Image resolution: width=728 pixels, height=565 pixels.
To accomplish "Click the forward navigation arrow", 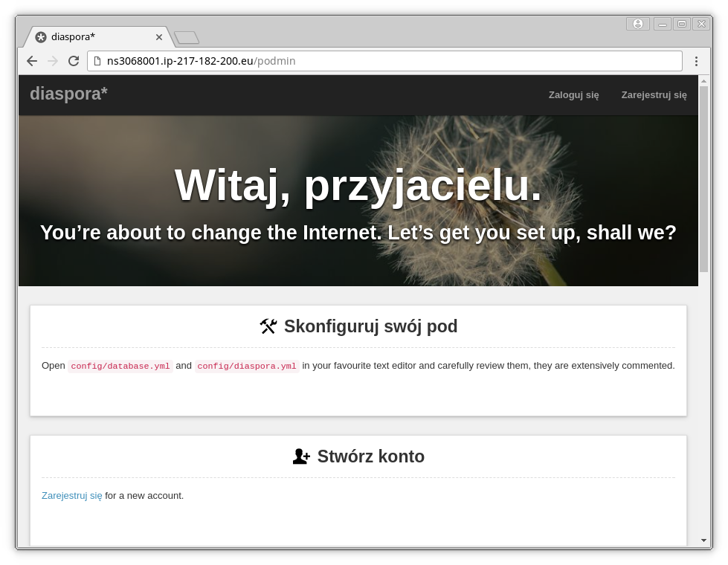I will pos(52,60).
